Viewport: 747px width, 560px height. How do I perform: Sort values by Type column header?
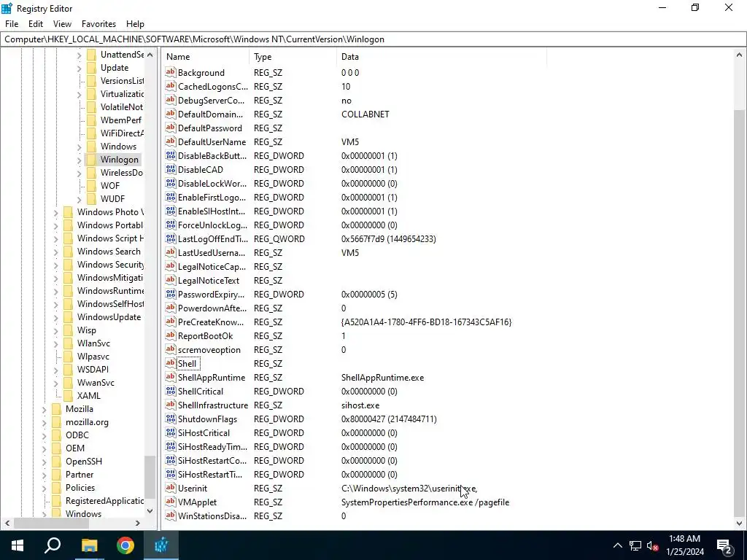[293, 57]
